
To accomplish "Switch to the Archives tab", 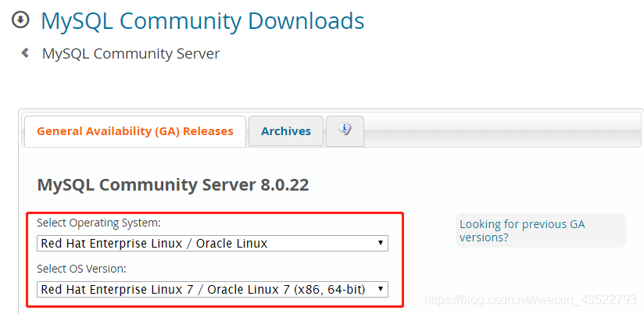I will coord(286,131).
